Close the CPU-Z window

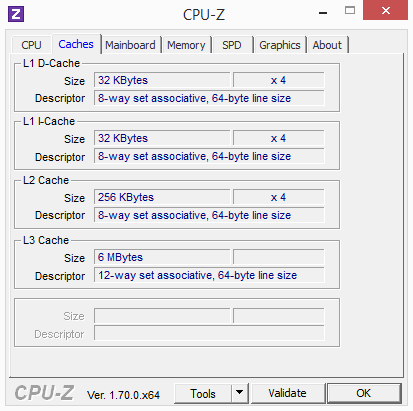pyautogui.click(x=385, y=11)
